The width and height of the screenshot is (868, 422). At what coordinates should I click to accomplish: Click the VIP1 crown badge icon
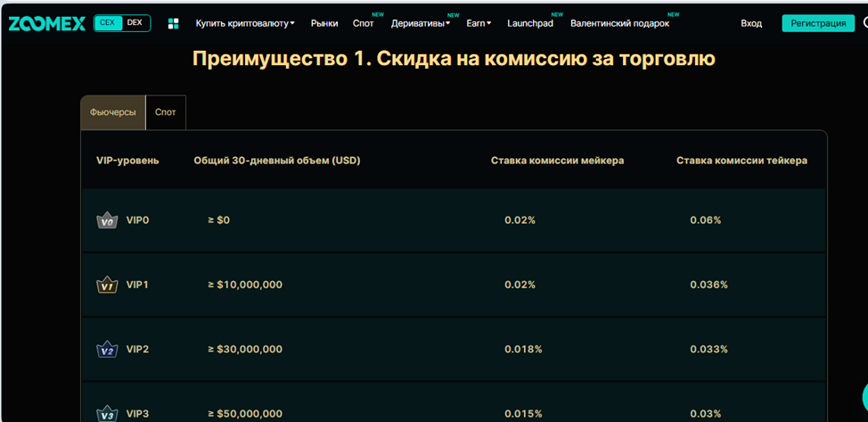(108, 285)
